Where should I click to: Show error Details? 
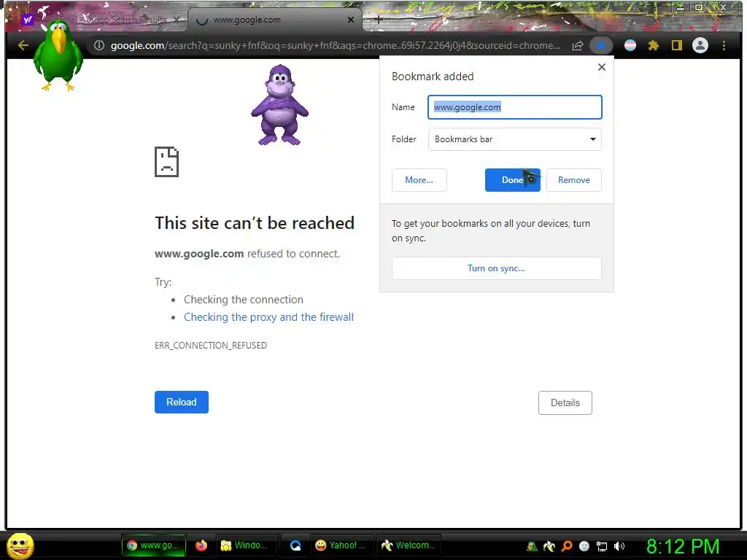click(x=565, y=402)
